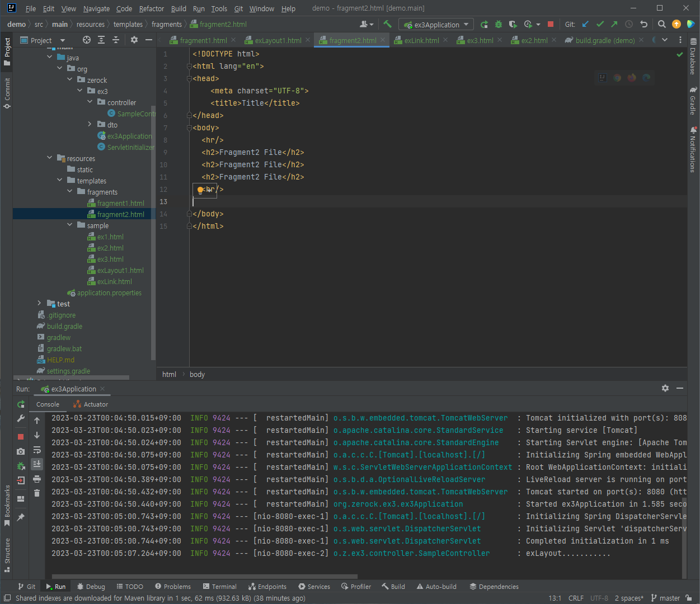Image resolution: width=700 pixels, height=604 pixels.
Task: Click the console horizontal scrollbar
Action: click(x=204, y=576)
